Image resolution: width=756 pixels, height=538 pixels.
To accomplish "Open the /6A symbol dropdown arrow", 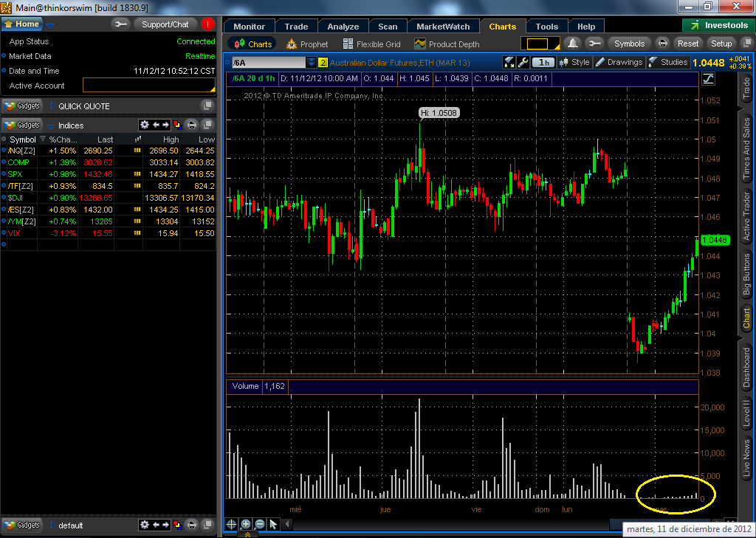I will (x=311, y=62).
